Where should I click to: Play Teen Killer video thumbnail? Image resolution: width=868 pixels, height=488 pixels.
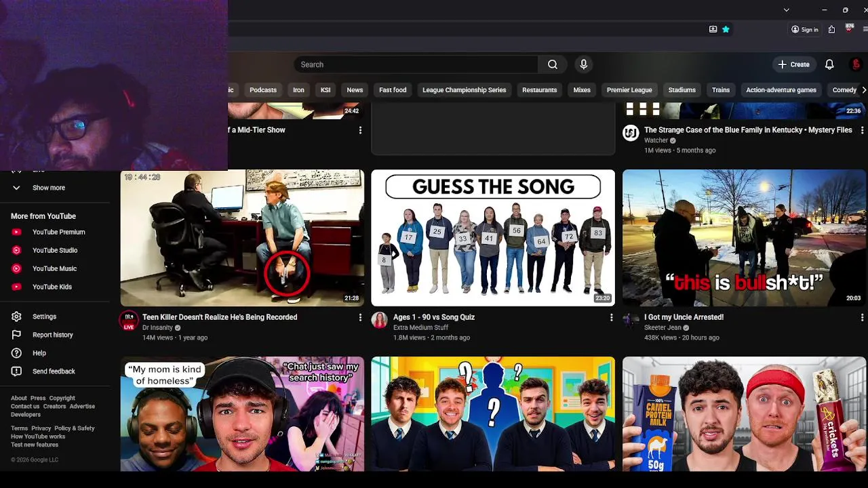click(x=242, y=238)
